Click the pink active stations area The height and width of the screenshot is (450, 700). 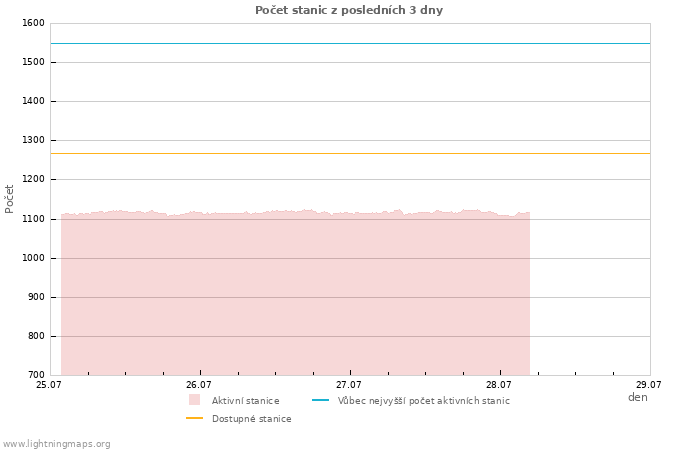coord(295,295)
